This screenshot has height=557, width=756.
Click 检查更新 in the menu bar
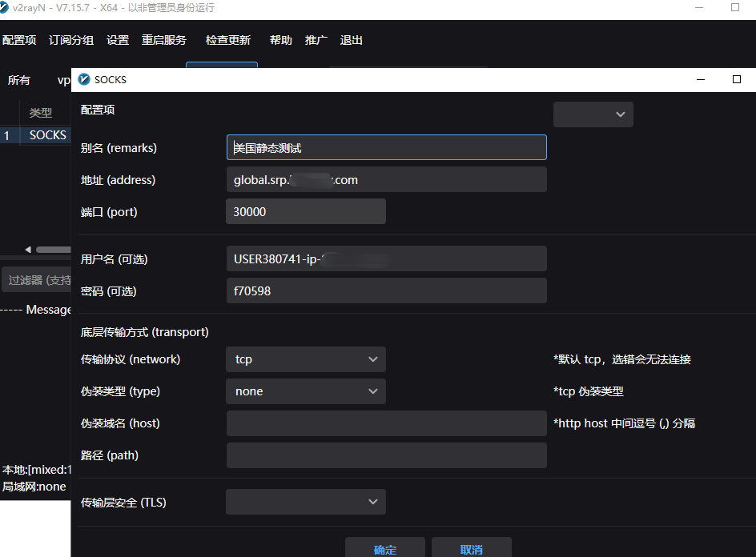point(228,40)
